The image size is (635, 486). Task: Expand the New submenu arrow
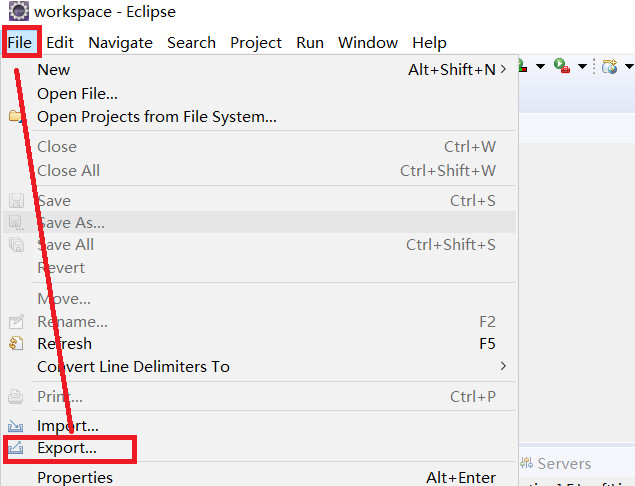[x=503, y=69]
